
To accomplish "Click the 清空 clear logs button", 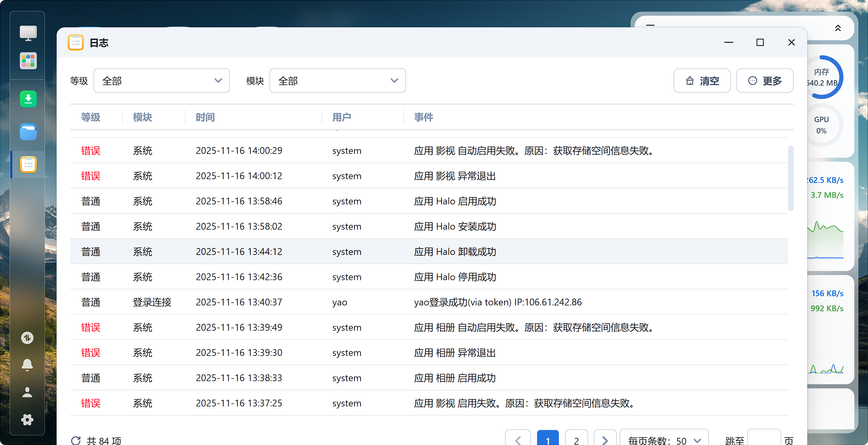I will [702, 81].
